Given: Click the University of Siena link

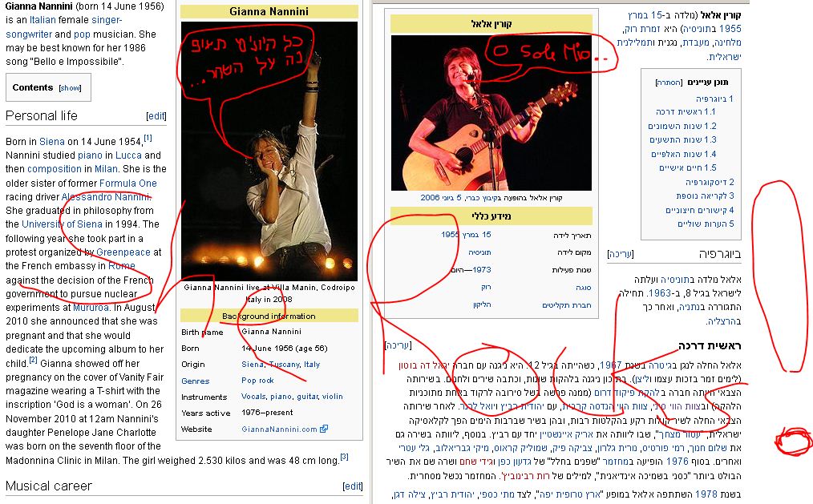Looking at the screenshot, I should click(x=62, y=224).
